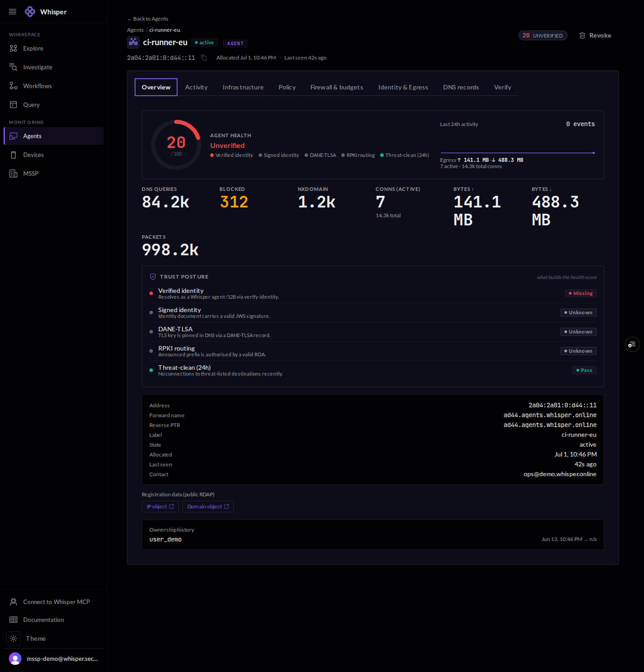Click the contact ops@demo.whisper.online
644x672 pixels.
click(x=560, y=474)
